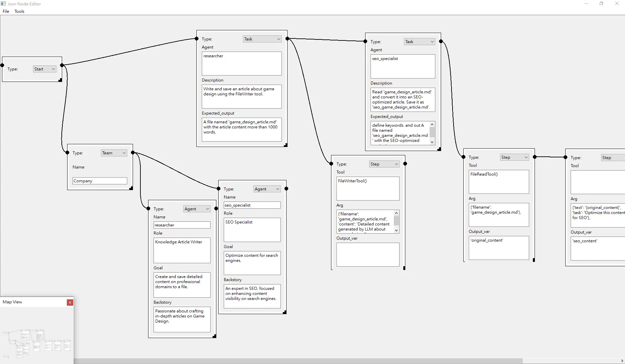Open the Step type dropdown on FileWriterTool node
625x364 pixels.
click(x=384, y=164)
